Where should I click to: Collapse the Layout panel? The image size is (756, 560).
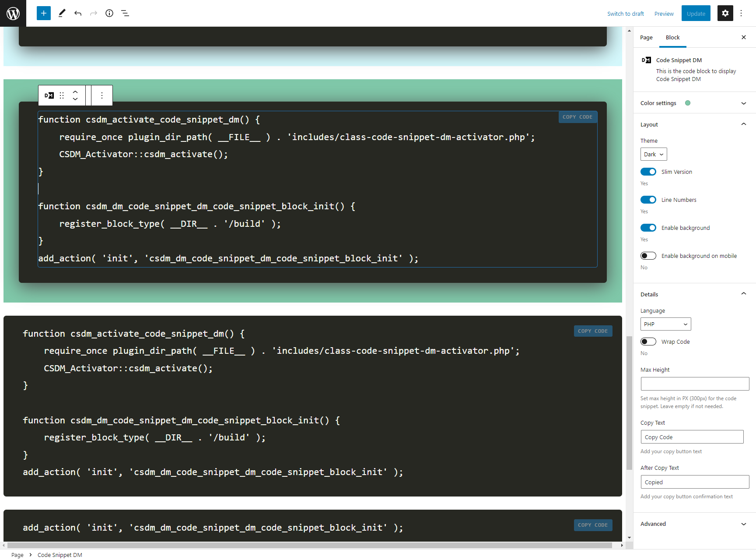tap(695, 124)
